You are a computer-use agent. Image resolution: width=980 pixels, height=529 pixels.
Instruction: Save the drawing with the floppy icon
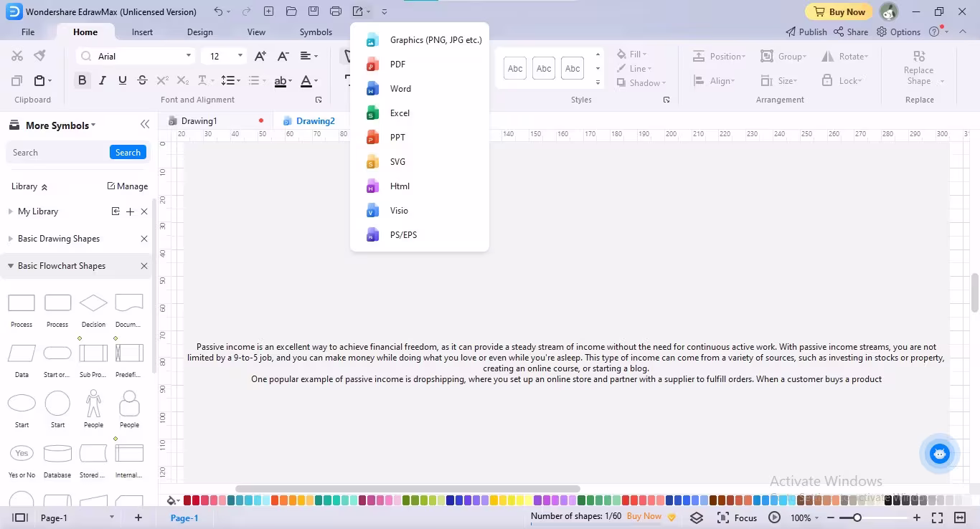coord(313,11)
